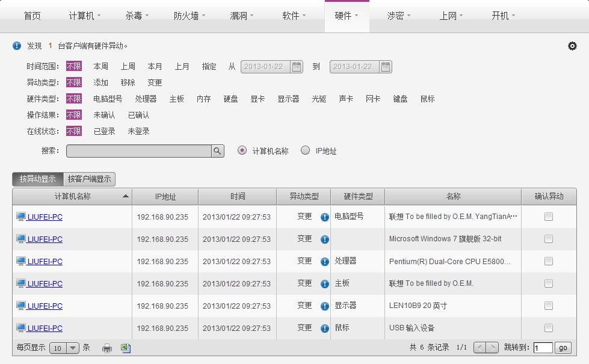Click computer icon in the LEN10B9 row
Screen dimensions: 589x364
[21, 306]
